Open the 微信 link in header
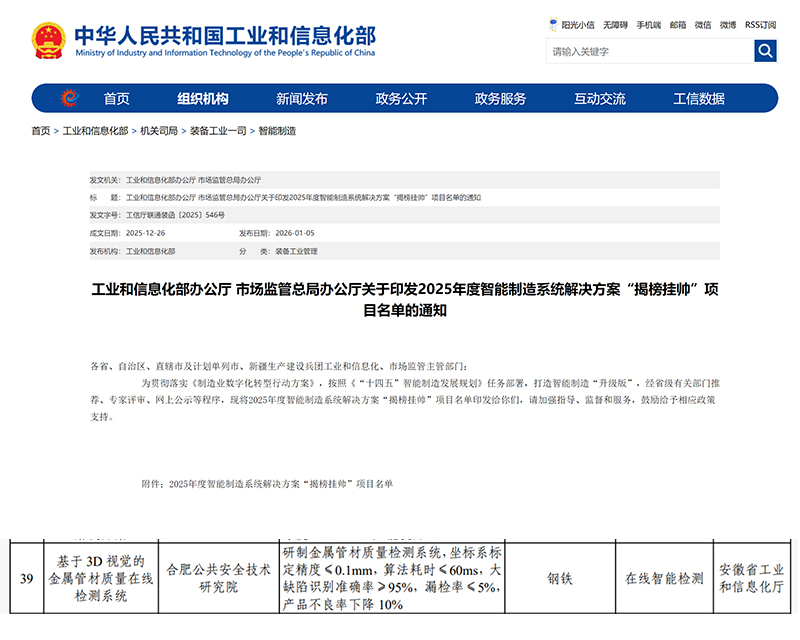The image size is (800, 640). click(x=704, y=24)
